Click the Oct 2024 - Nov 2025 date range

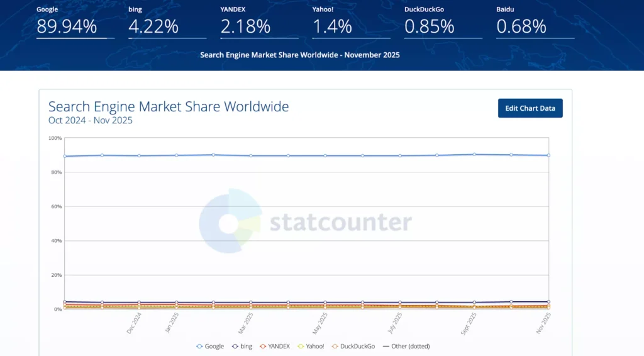coord(91,120)
